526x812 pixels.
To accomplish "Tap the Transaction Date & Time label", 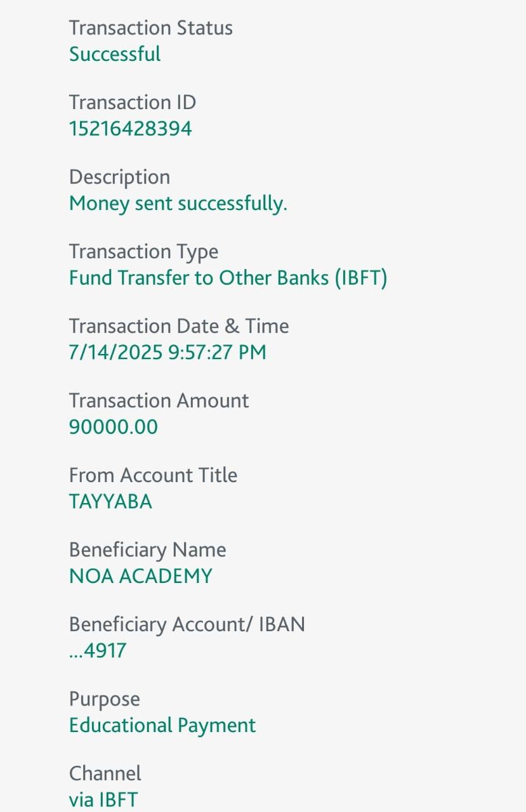I will 178,326.
